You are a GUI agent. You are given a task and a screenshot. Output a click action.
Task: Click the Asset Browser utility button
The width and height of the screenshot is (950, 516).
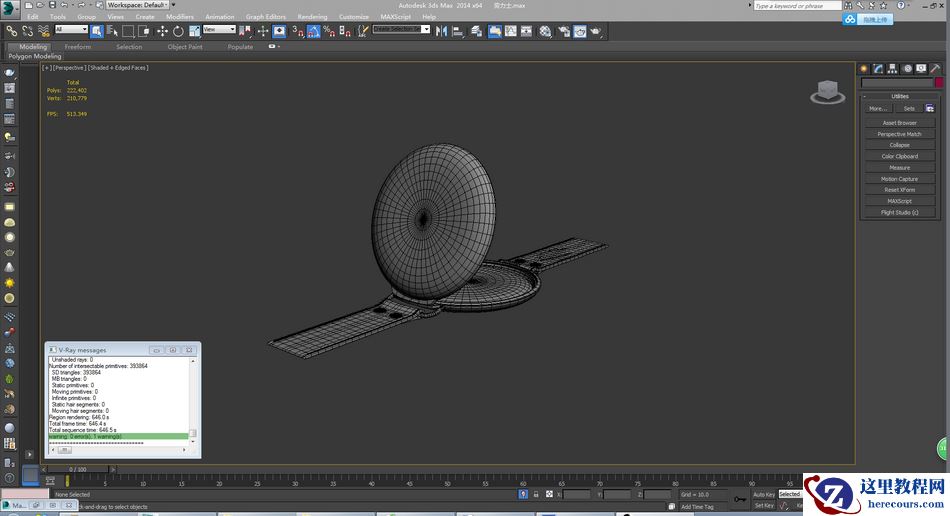(x=899, y=123)
